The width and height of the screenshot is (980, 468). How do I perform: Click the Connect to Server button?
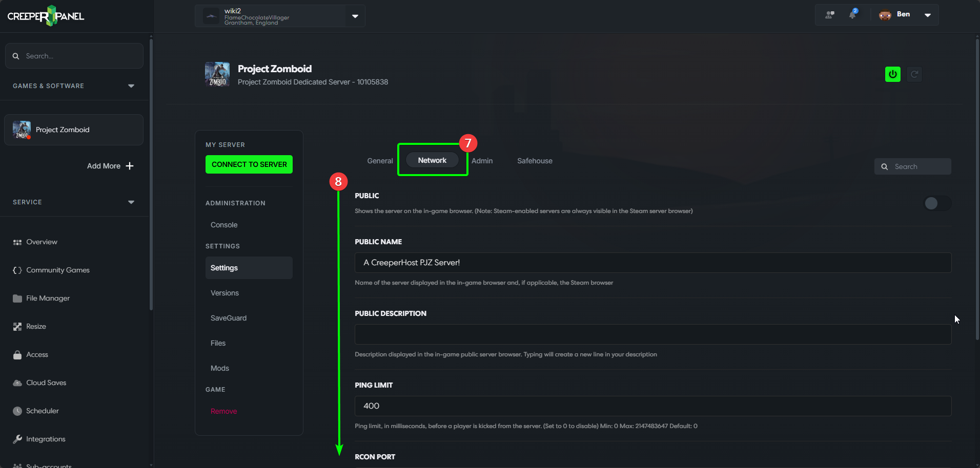(249, 164)
